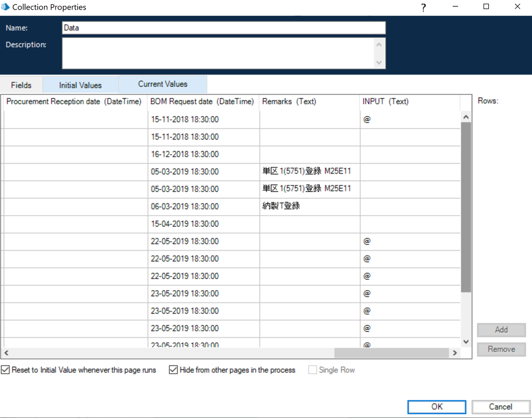The height and width of the screenshot is (418, 532).
Task: Minimize the Collection Properties window
Action: (x=455, y=7)
